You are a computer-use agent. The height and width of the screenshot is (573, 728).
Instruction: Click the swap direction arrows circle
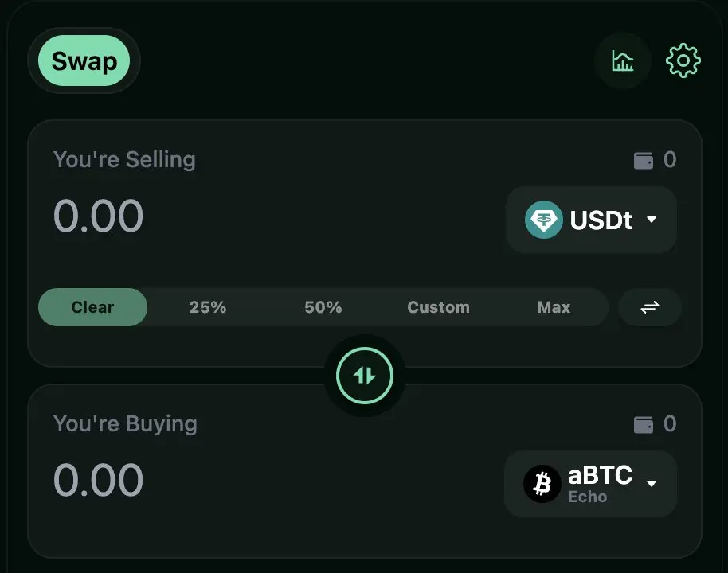pyautogui.click(x=365, y=376)
